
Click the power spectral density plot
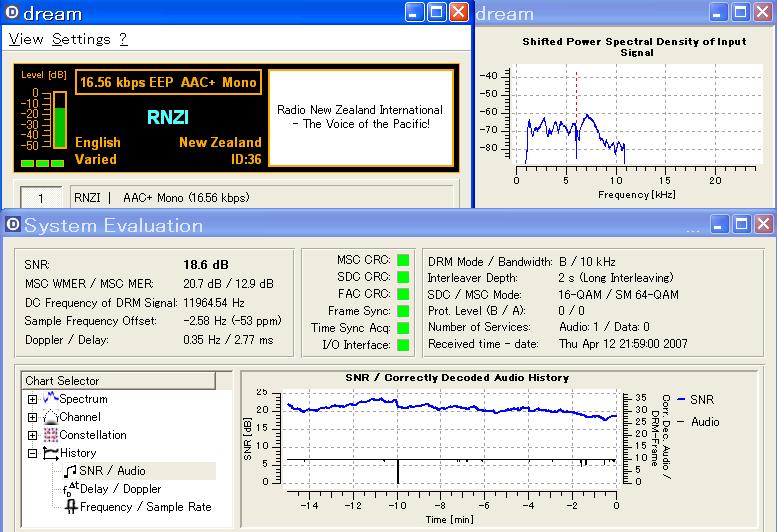pos(639,114)
